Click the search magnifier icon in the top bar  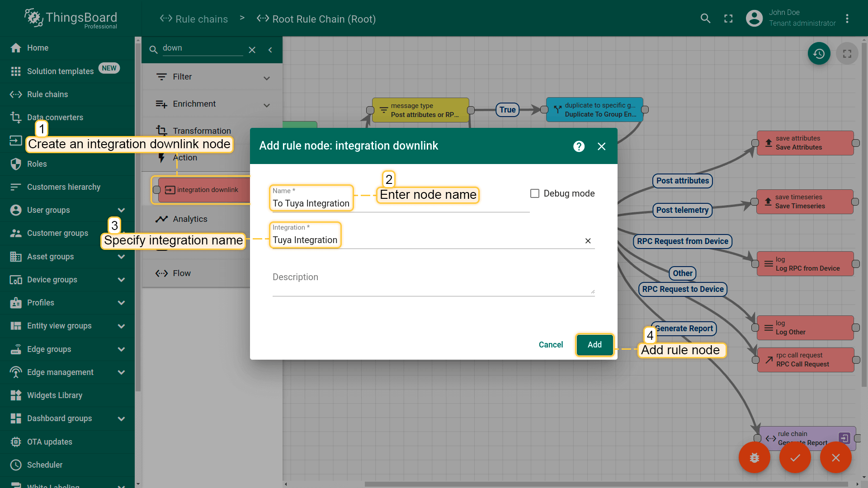705,19
